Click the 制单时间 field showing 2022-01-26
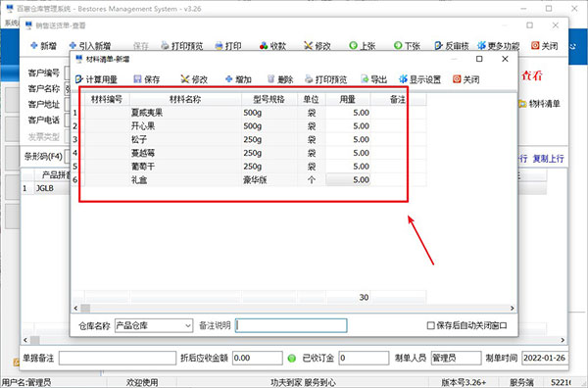 [x=545, y=358]
